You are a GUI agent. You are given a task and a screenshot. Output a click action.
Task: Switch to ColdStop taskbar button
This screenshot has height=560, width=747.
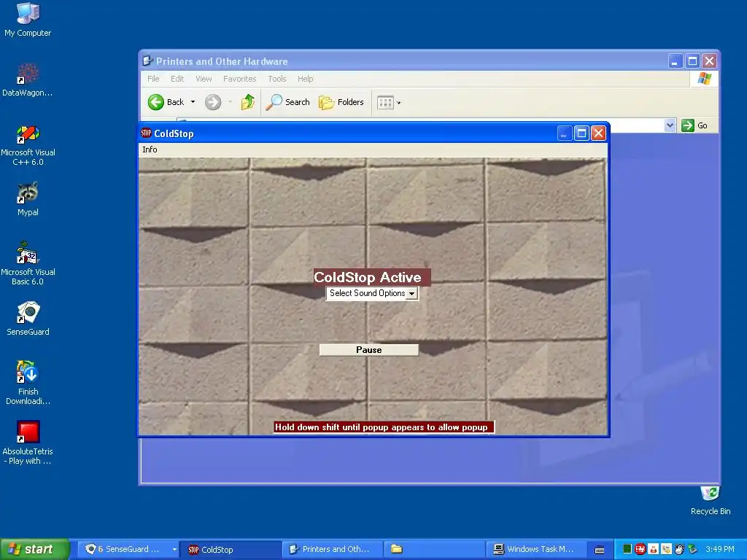pos(230,550)
